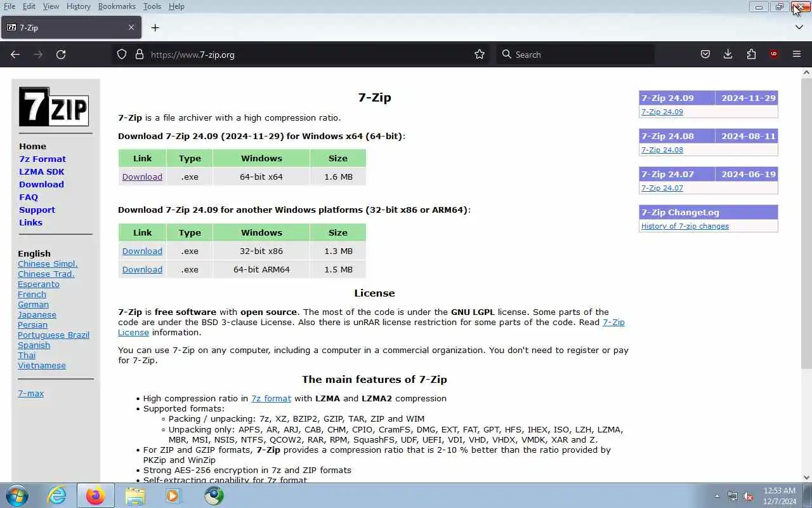
Task: Open the uBlock Origin extension icon
Action: pos(773,55)
